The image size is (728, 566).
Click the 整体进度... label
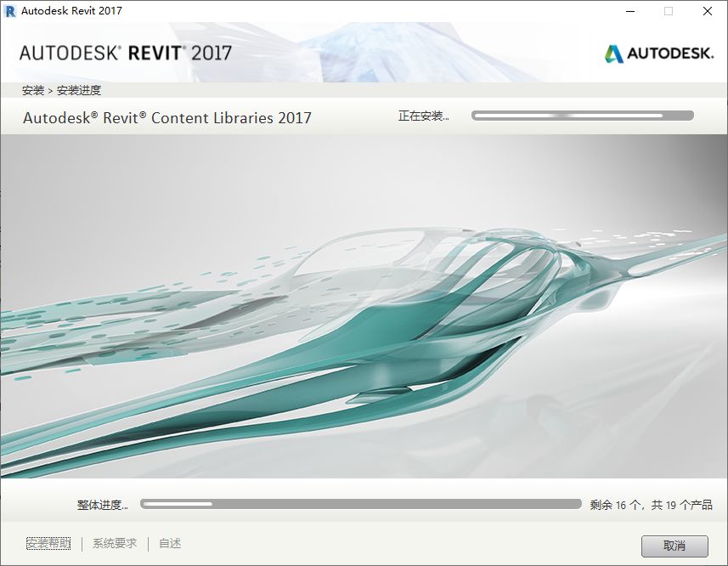click(x=102, y=505)
